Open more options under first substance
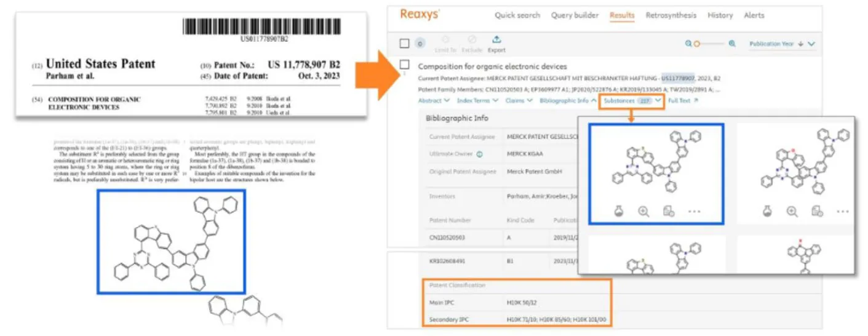The height and width of the screenshot is (336, 868). 694,211
